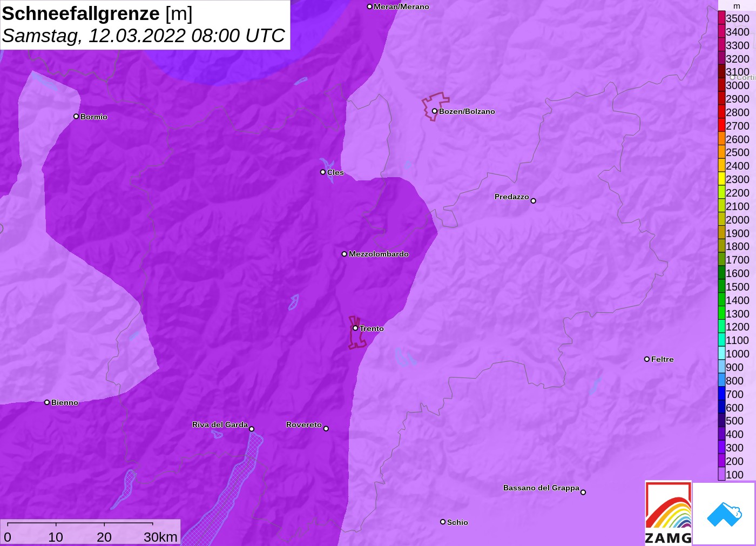Click the Schio location marker
Screen dimensions: 756x546
click(x=443, y=522)
